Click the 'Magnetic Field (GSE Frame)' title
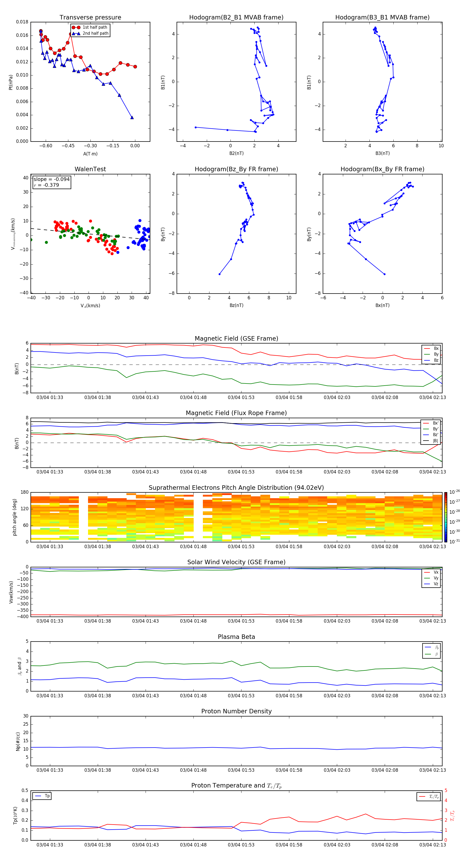The image size is (473, 868). [x=236, y=339]
